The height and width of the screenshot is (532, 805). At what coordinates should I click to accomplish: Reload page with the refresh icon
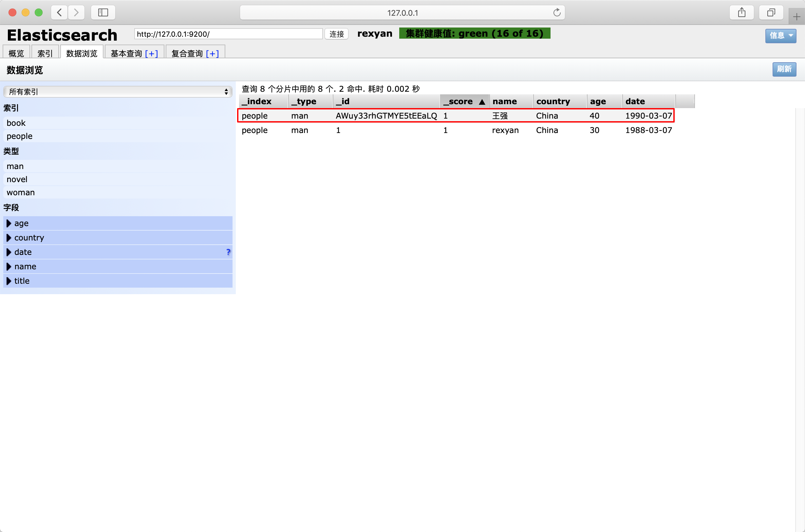[557, 12]
